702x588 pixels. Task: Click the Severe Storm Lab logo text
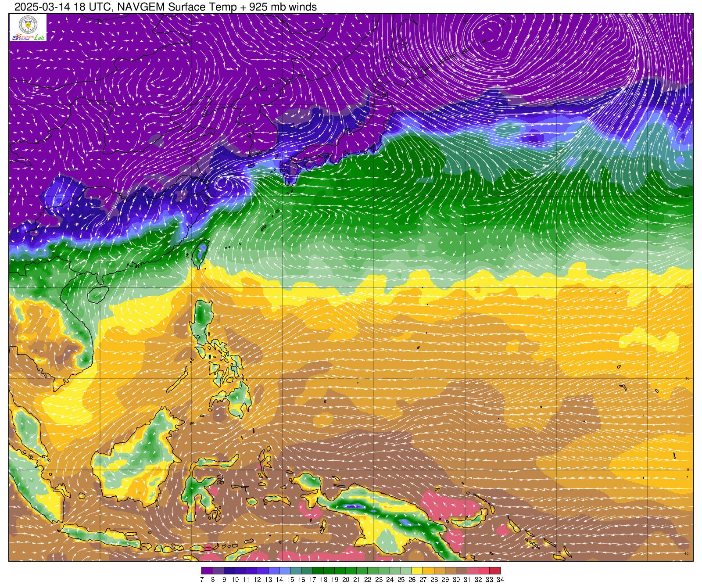point(28,37)
